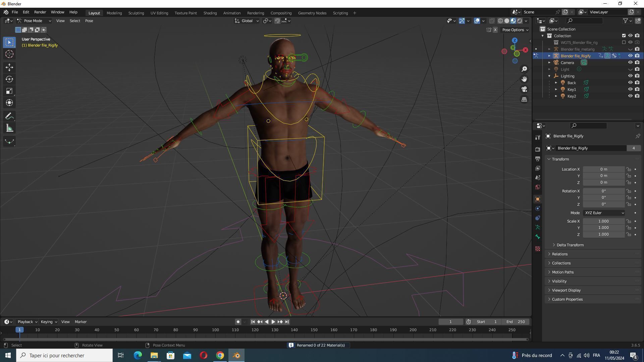Click the pan view hand icon
The height and width of the screenshot is (362, 644).
[524, 79]
